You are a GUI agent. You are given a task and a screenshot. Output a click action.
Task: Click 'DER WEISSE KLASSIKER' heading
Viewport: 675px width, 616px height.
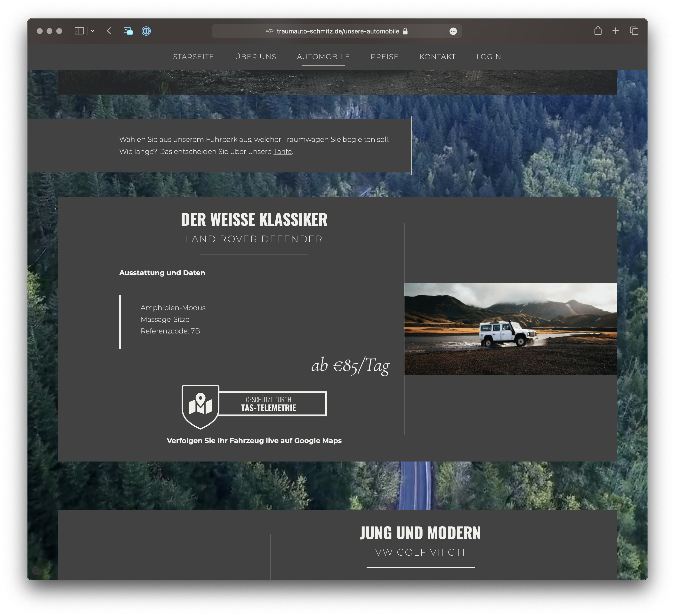pos(254,220)
